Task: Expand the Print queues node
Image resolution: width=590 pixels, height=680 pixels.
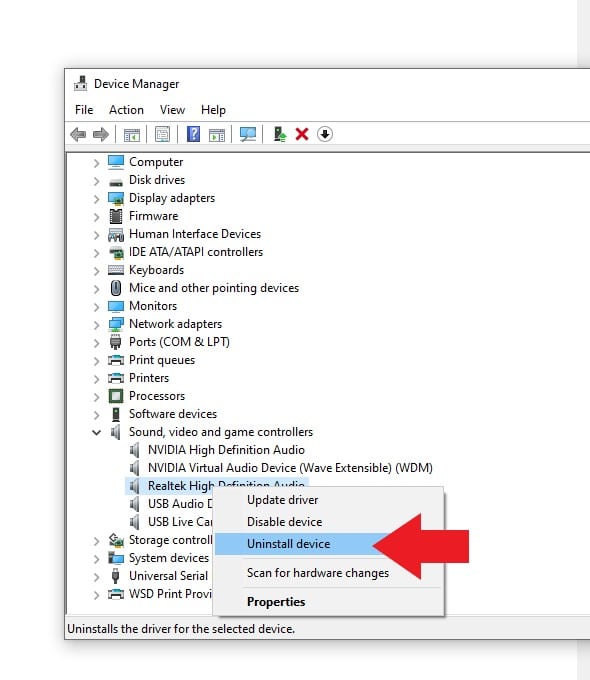Action: click(x=96, y=361)
